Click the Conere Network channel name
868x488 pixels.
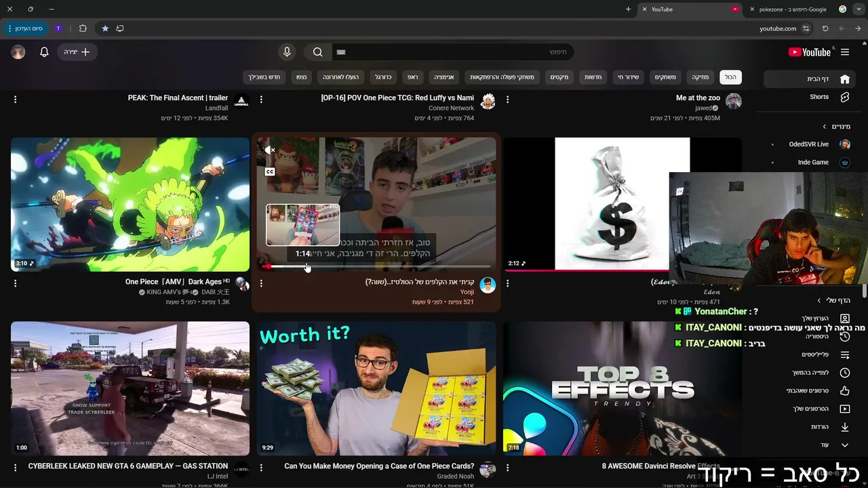point(452,108)
